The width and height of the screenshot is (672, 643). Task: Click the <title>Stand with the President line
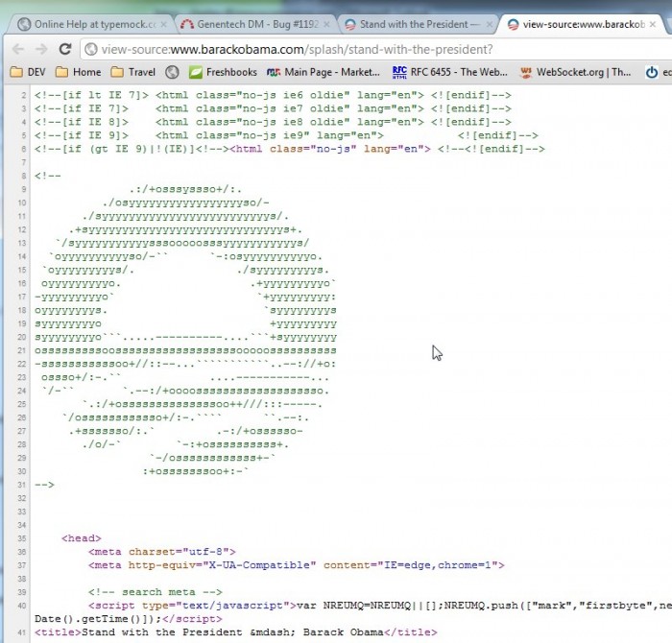click(x=236, y=632)
